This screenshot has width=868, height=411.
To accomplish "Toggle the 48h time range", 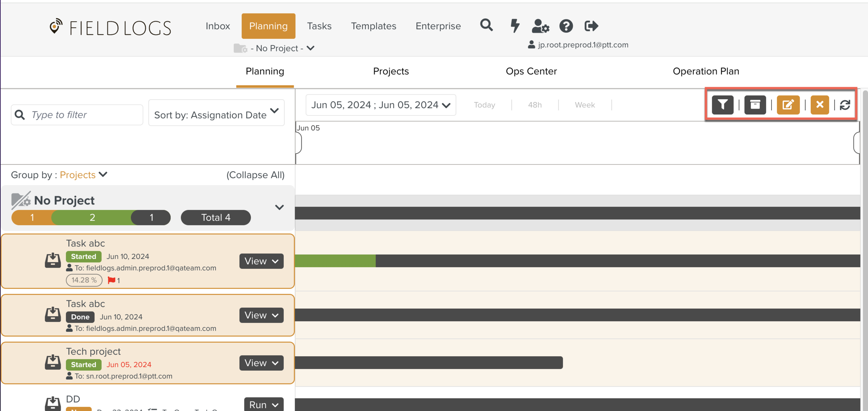I will pos(535,105).
